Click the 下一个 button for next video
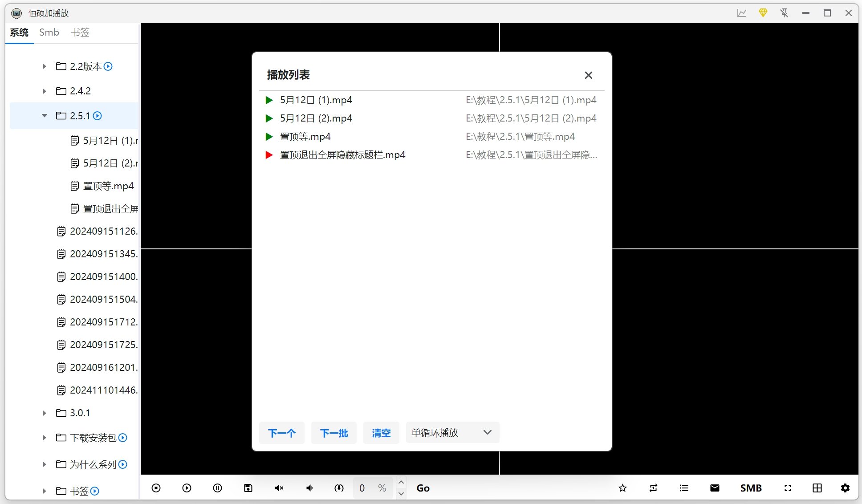Viewport: 862px width, 504px height. click(x=281, y=432)
